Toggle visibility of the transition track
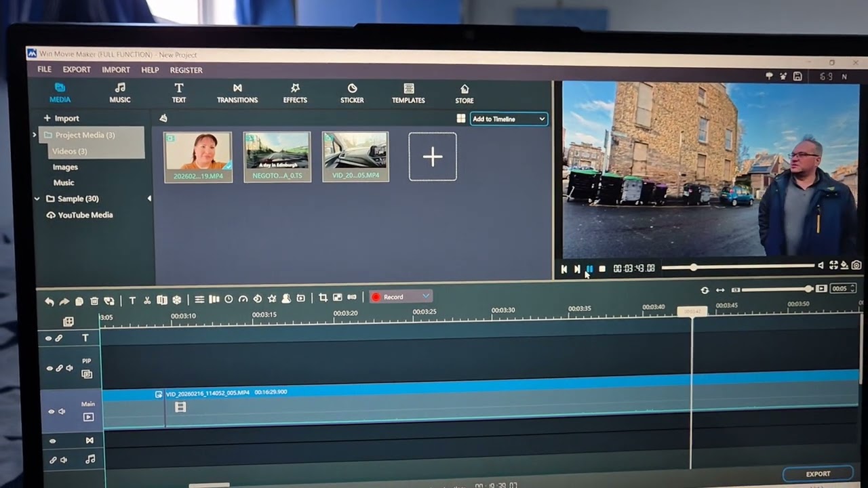This screenshot has height=488, width=868. tap(52, 441)
